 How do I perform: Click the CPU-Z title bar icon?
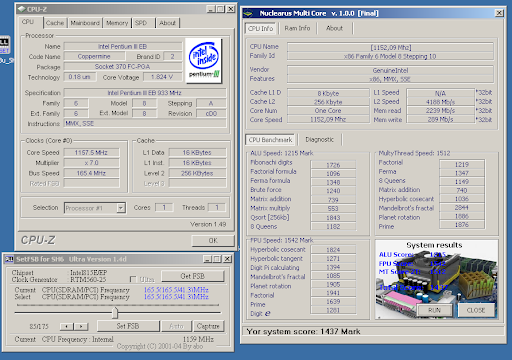pos(22,9)
